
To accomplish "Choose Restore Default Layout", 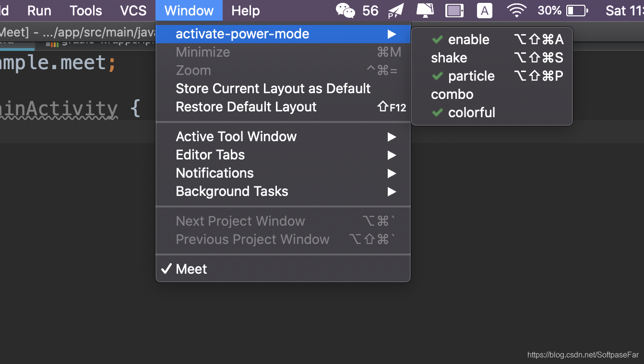I will tap(283, 107).
